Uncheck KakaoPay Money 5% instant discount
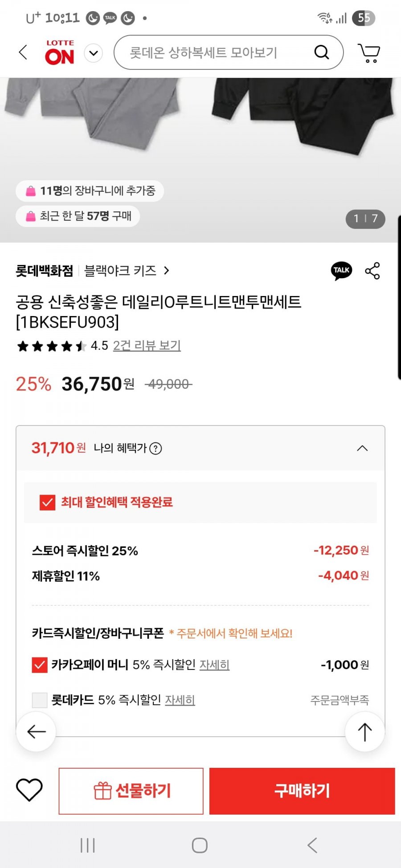Viewport: 401px width, 868px height. (x=40, y=665)
